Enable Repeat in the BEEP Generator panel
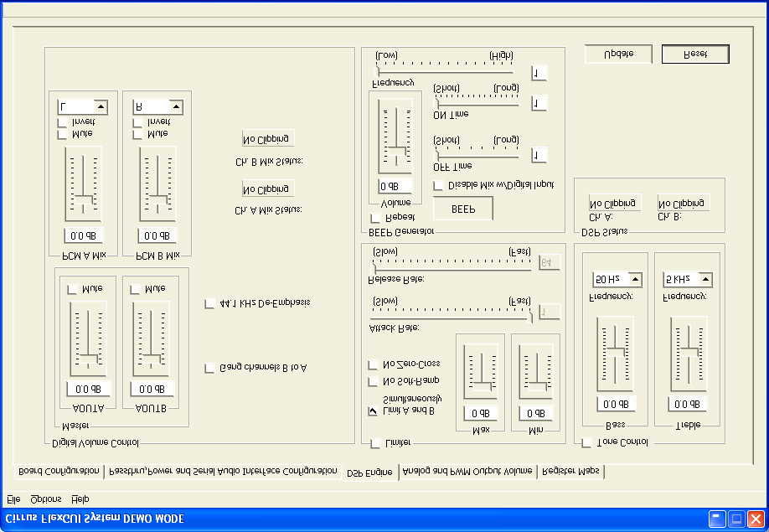The height and width of the screenshot is (532, 769). [x=375, y=216]
